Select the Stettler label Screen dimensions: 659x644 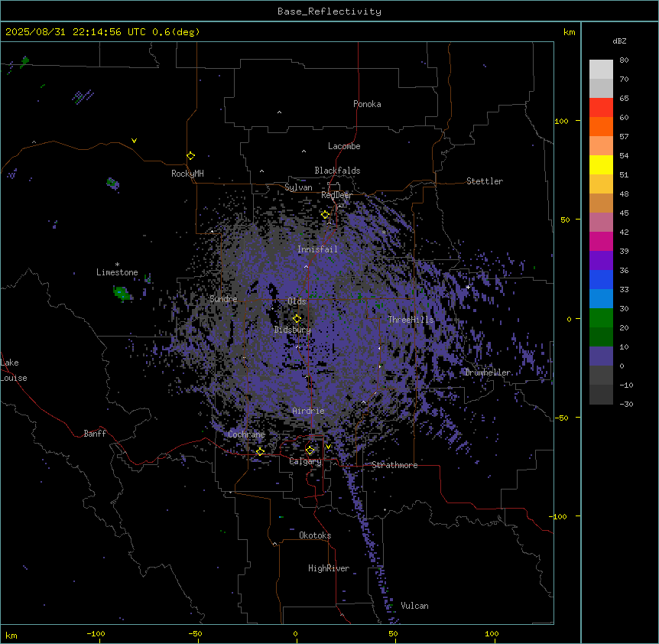pos(485,181)
